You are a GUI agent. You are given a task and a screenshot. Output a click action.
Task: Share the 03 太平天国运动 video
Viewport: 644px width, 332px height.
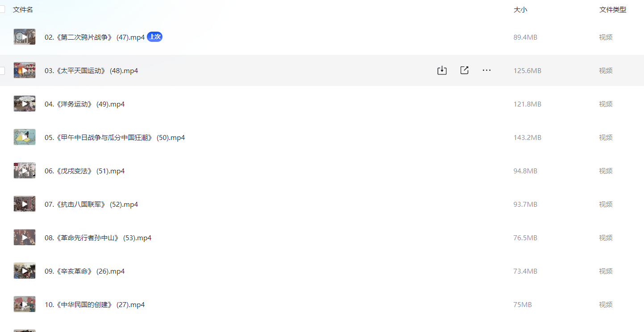click(x=464, y=70)
